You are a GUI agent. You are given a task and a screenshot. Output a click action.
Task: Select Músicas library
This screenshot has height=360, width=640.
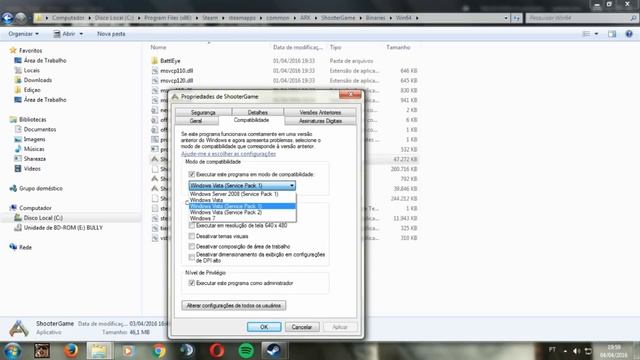[x=34, y=149]
